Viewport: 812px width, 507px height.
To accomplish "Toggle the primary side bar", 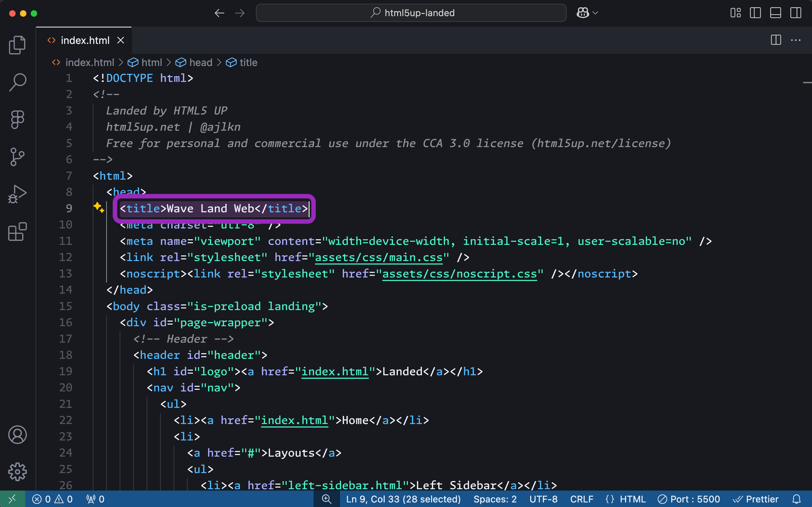I will (x=755, y=13).
